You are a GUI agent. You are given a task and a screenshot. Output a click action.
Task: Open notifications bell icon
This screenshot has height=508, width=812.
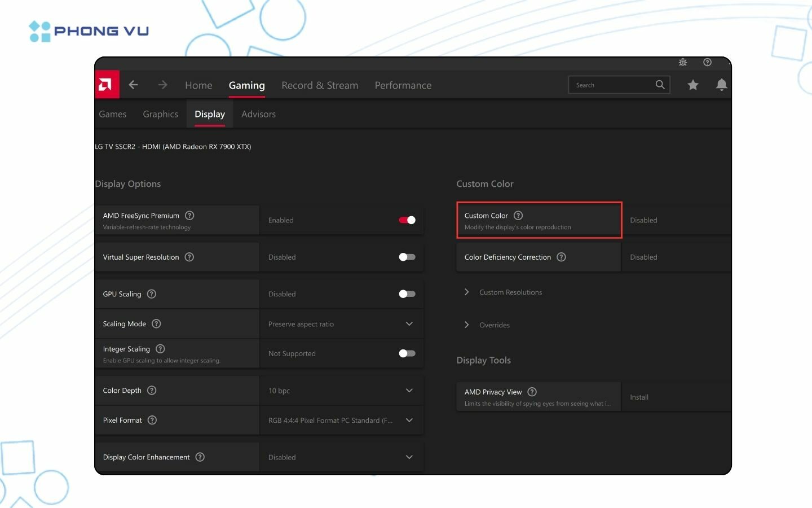pyautogui.click(x=721, y=85)
